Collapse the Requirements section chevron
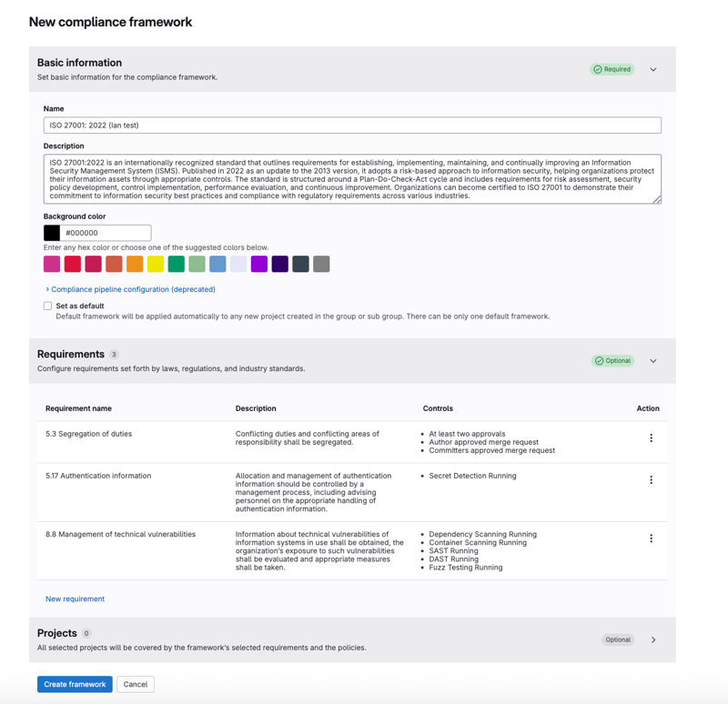The image size is (728, 704). (x=652, y=360)
